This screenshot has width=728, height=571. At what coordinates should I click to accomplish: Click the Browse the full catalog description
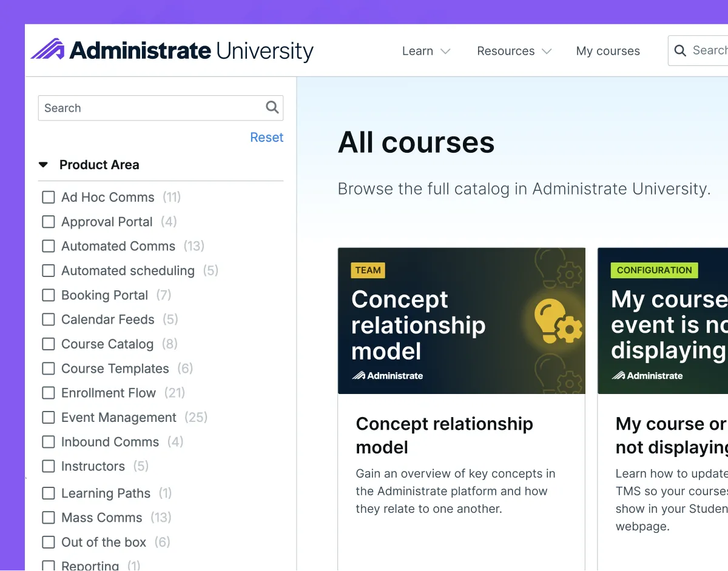[x=524, y=189]
